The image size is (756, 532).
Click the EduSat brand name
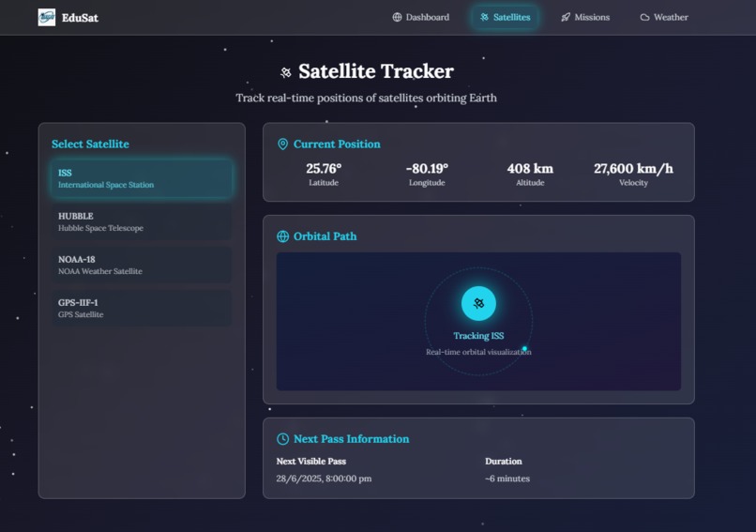coord(80,18)
